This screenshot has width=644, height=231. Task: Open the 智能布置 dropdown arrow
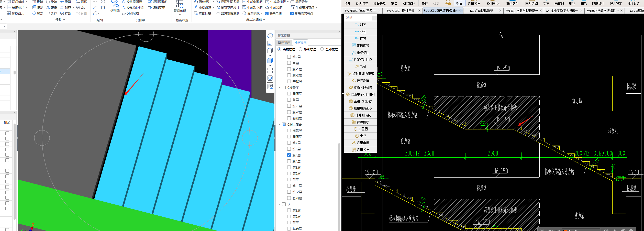[x=180, y=15]
